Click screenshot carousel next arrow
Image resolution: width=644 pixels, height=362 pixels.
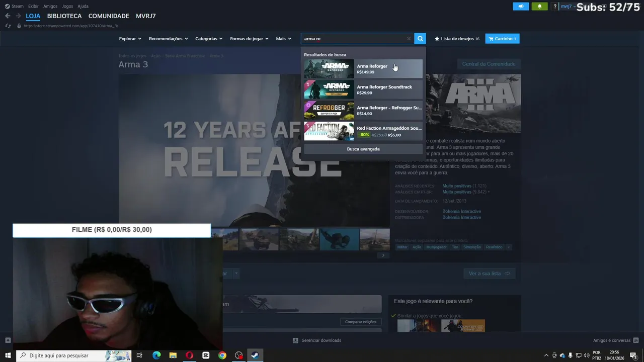coord(383,255)
